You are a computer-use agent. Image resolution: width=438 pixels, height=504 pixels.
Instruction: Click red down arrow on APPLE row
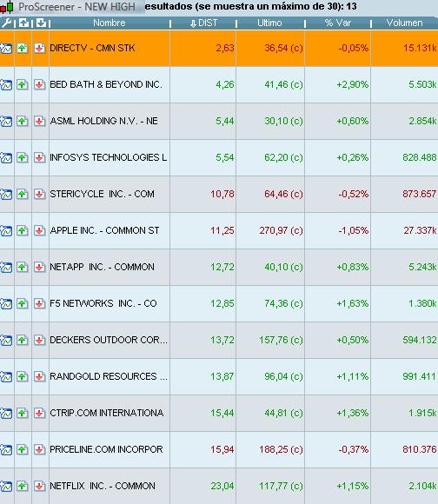coord(39,231)
